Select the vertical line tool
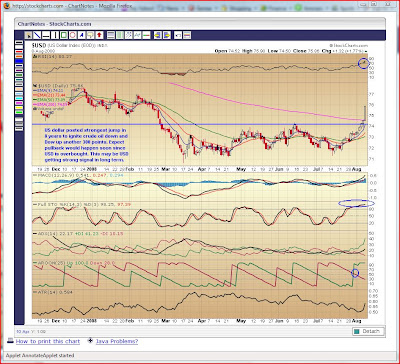The width and height of the screenshot is (400, 364). (x=55, y=35)
